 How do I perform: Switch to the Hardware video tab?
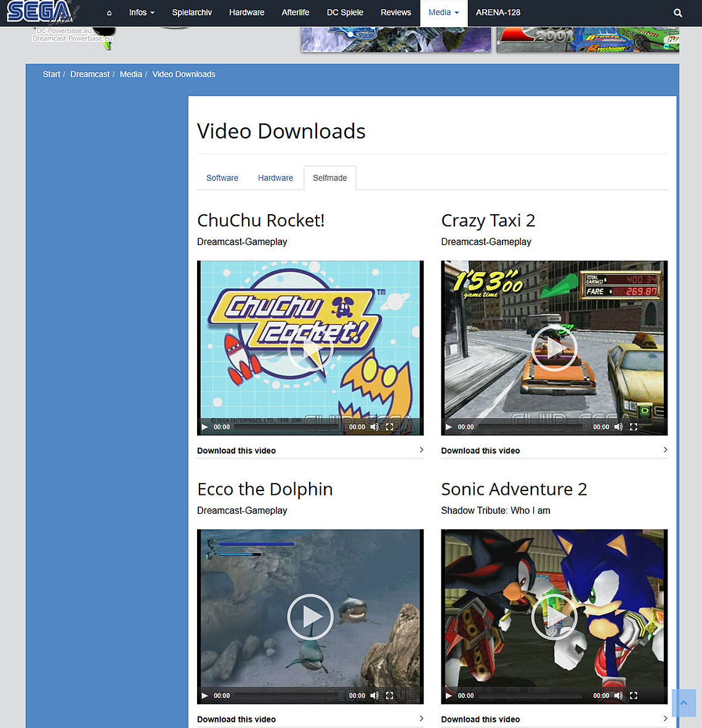(x=275, y=178)
